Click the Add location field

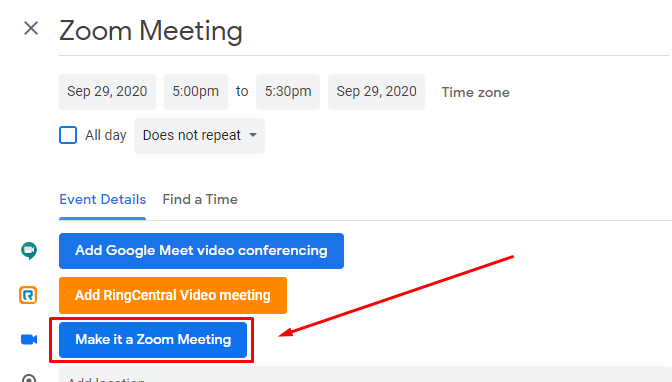tap(366, 375)
